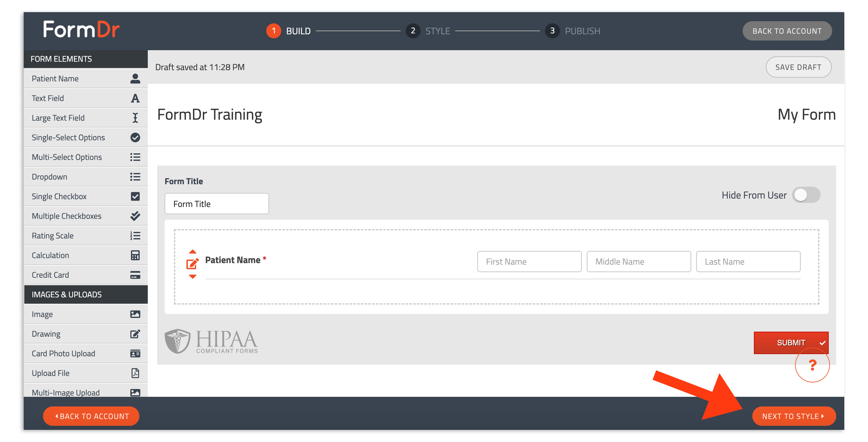Click the Single-Select Options check circle icon
The image size is (868, 442).
tap(135, 137)
